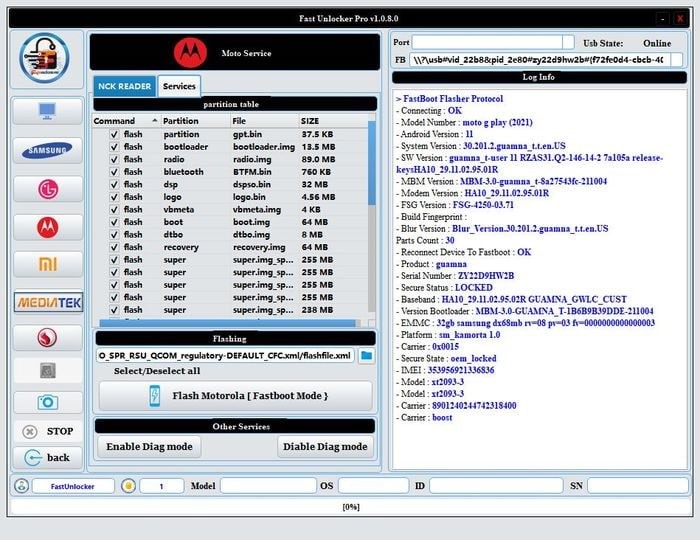Image resolution: width=700 pixels, height=540 pixels.
Task: Select the Xiaomi Mi icon
Action: [47, 264]
